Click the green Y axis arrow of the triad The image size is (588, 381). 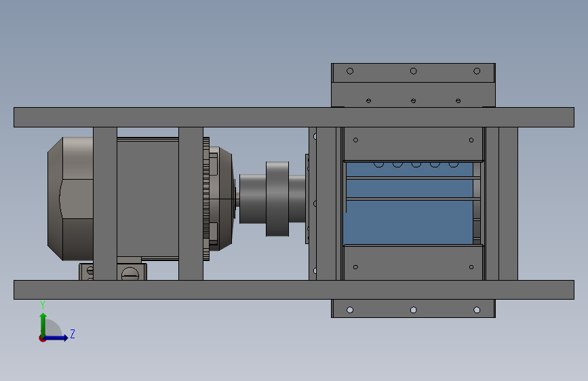click(43, 325)
